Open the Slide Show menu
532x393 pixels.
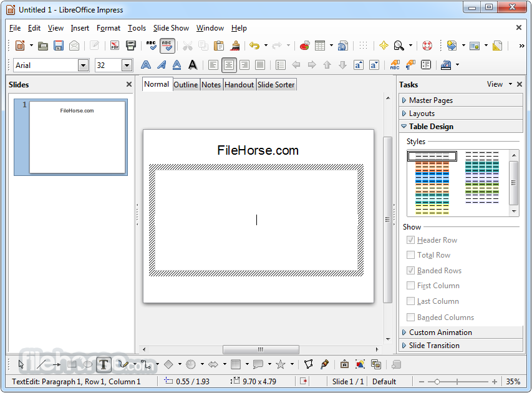171,28
